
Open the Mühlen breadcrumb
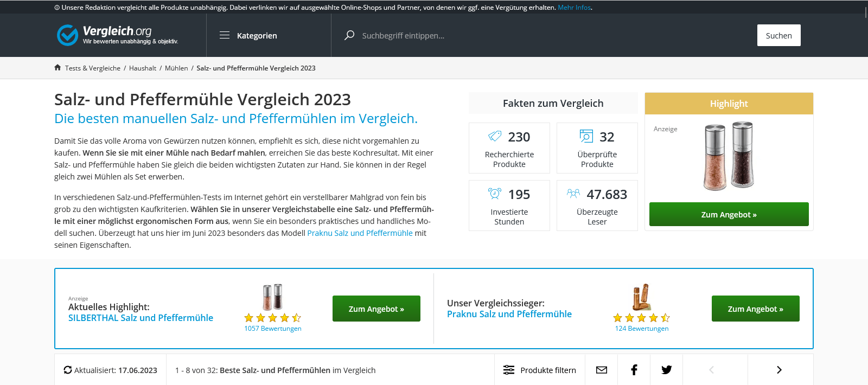pos(176,68)
